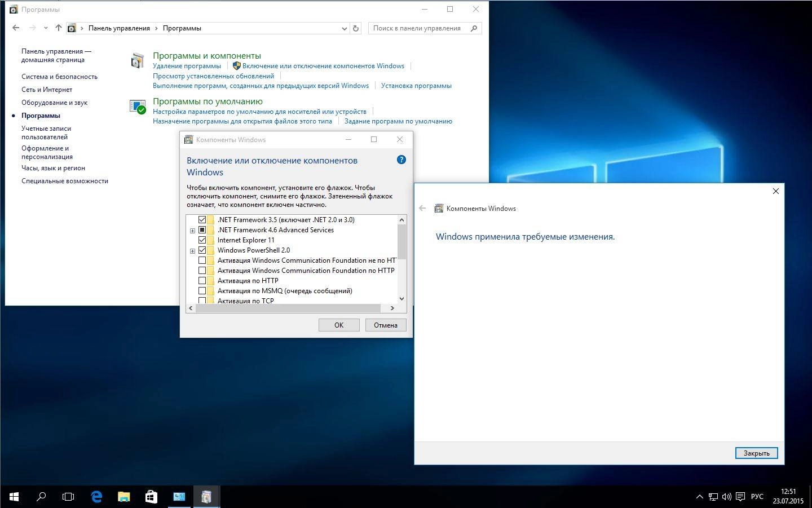The height and width of the screenshot is (508, 812).
Task: Click the vertical scrollbar thumb in features list
Action: pyautogui.click(x=402, y=241)
